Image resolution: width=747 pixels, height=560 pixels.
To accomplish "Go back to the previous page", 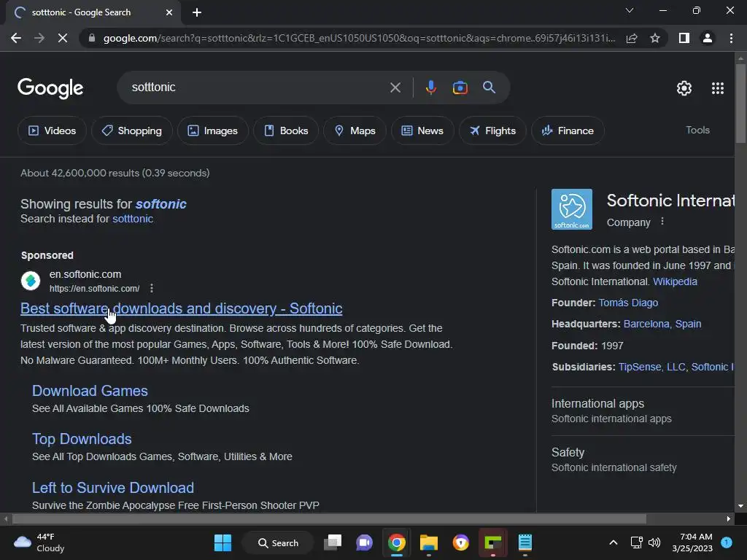I will click(x=16, y=38).
